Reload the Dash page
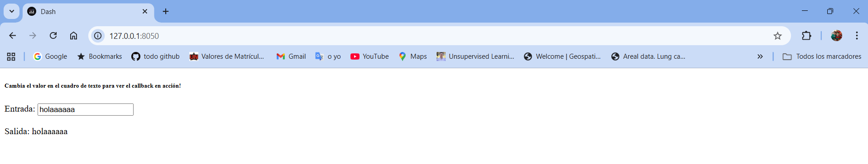 pyautogui.click(x=53, y=36)
